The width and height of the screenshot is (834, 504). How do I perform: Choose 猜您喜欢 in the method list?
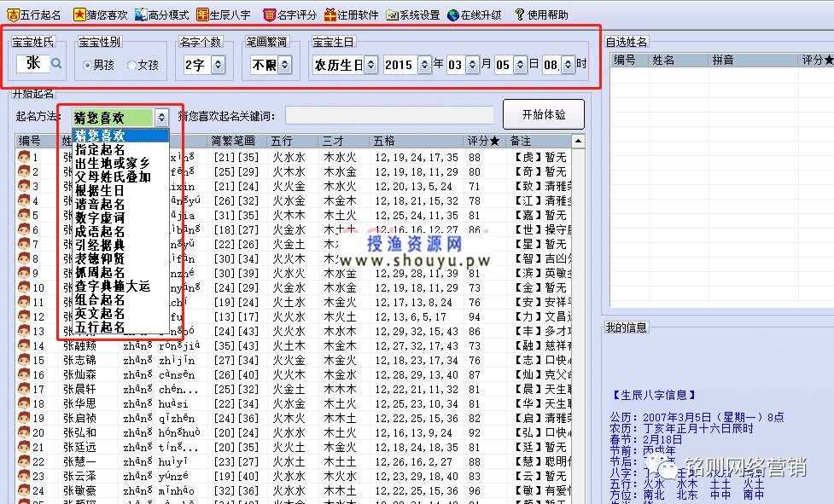pyautogui.click(x=120, y=136)
